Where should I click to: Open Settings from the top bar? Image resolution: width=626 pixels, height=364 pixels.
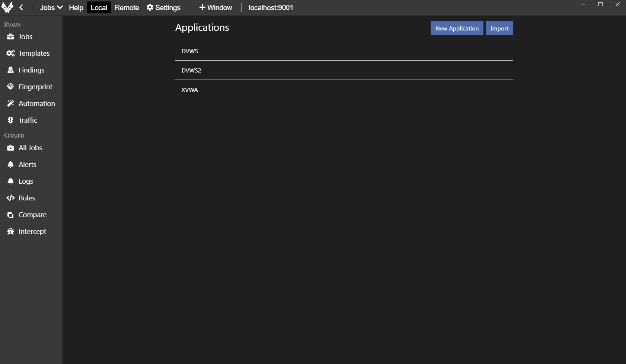tap(163, 7)
